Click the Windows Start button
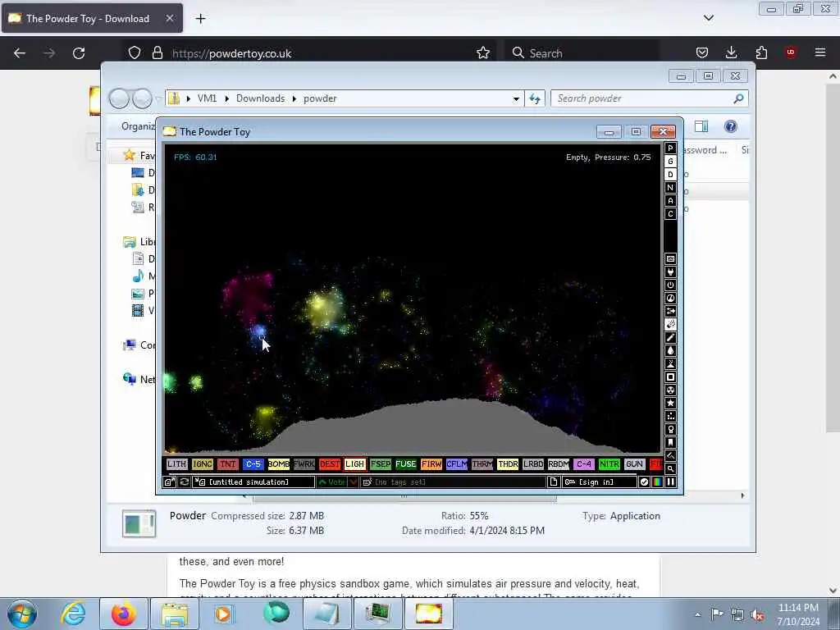Viewport: 840px width, 630px height. [22, 614]
